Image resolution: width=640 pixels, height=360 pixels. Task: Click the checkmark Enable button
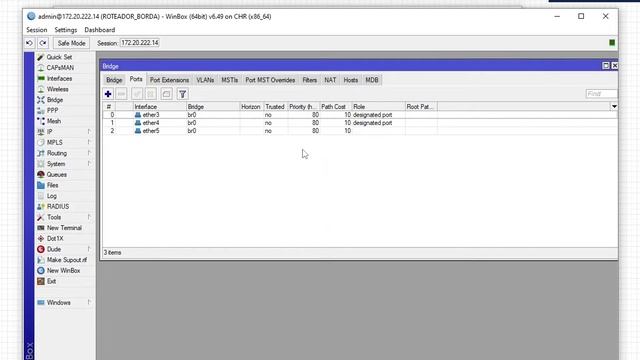click(x=137, y=94)
